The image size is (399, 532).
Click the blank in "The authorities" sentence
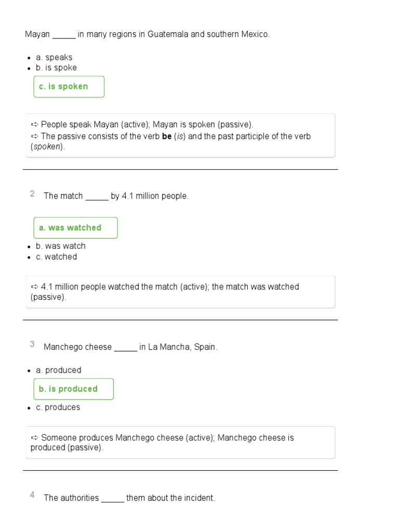coord(112,499)
